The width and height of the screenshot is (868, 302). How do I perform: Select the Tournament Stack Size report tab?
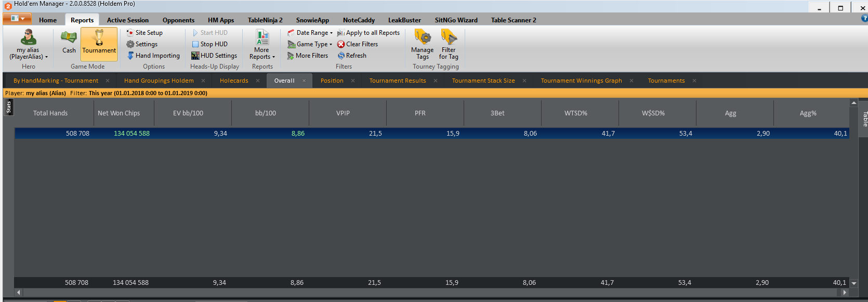[x=483, y=81]
